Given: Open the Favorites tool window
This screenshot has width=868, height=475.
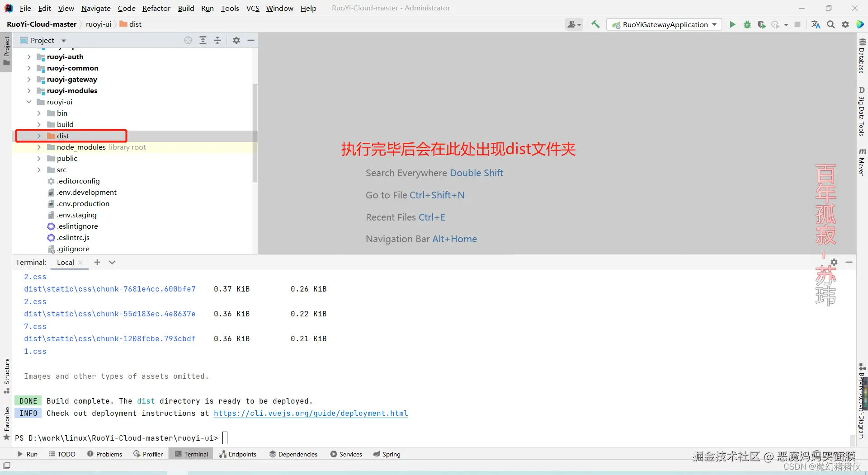Looking at the screenshot, I should [6, 423].
